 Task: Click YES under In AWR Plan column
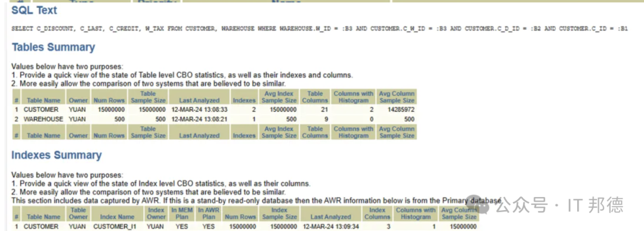click(x=209, y=226)
